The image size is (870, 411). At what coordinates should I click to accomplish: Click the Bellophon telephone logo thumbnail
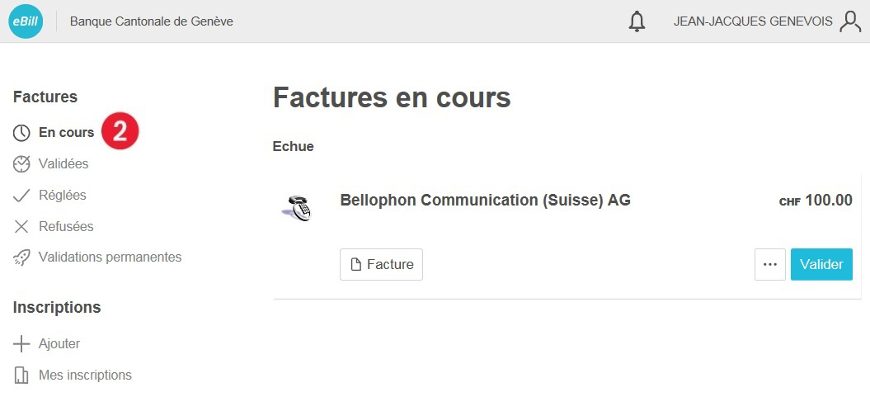(x=297, y=208)
